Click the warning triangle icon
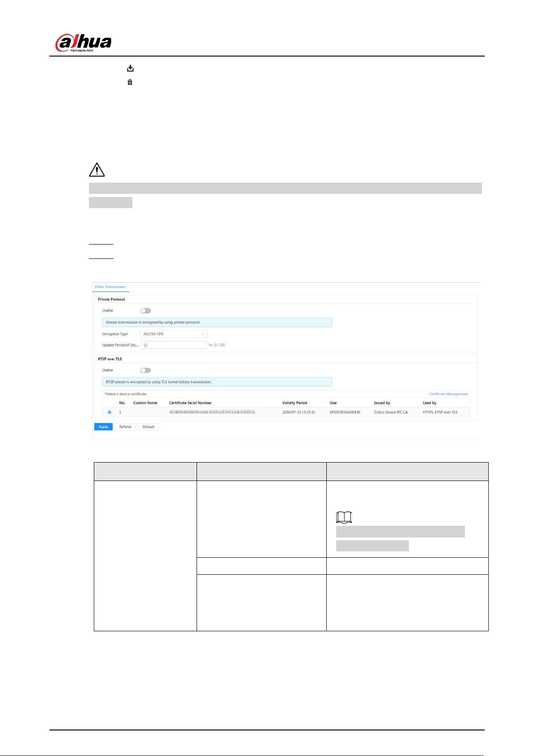 point(97,170)
